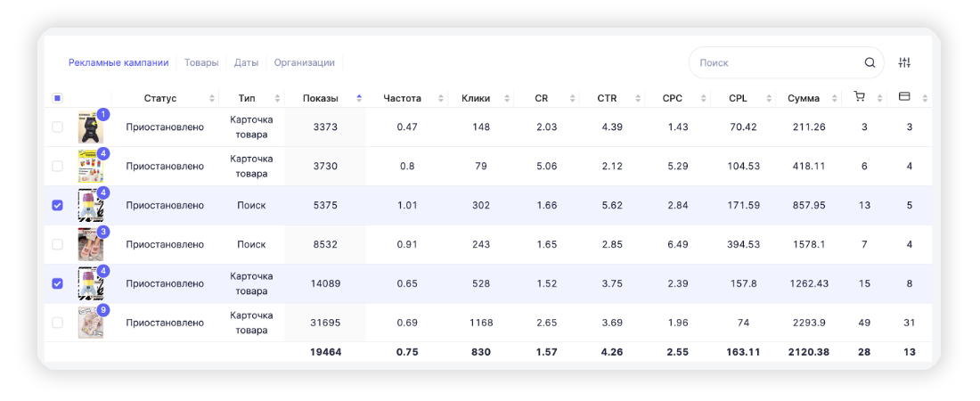Sort by the shopping cart column icon

[859, 97]
